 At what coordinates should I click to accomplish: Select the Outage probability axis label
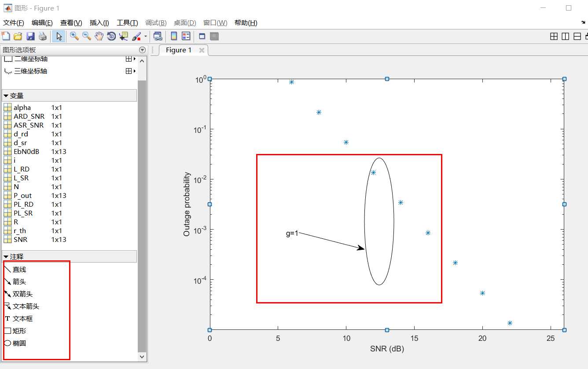[187, 204]
